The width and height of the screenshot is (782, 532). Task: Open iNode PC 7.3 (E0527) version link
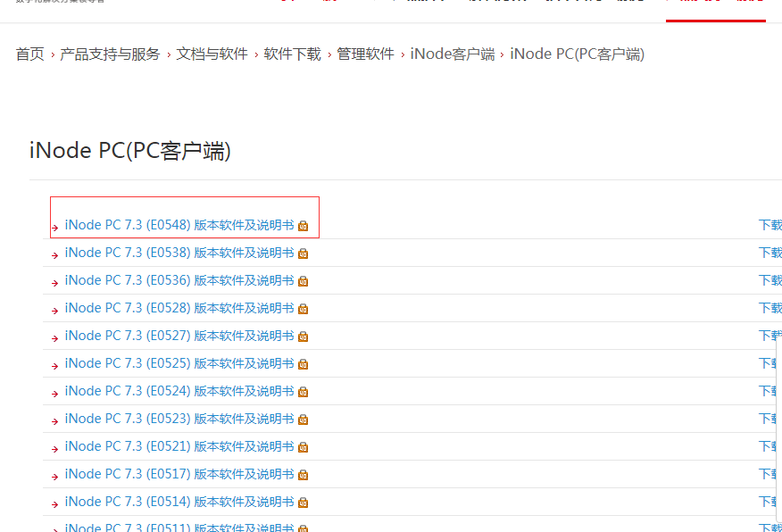[x=179, y=336]
